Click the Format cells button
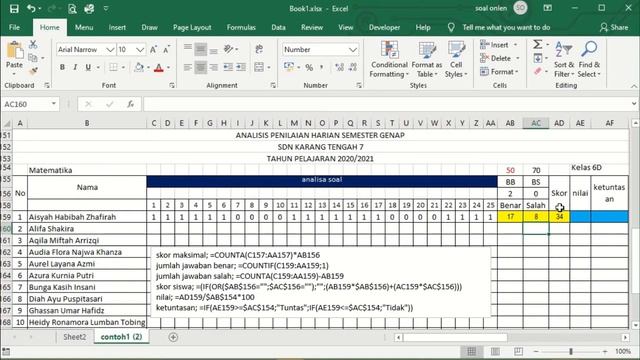Viewport: 640px width, 360px height. pyautogui.click(x=500, y=71)
